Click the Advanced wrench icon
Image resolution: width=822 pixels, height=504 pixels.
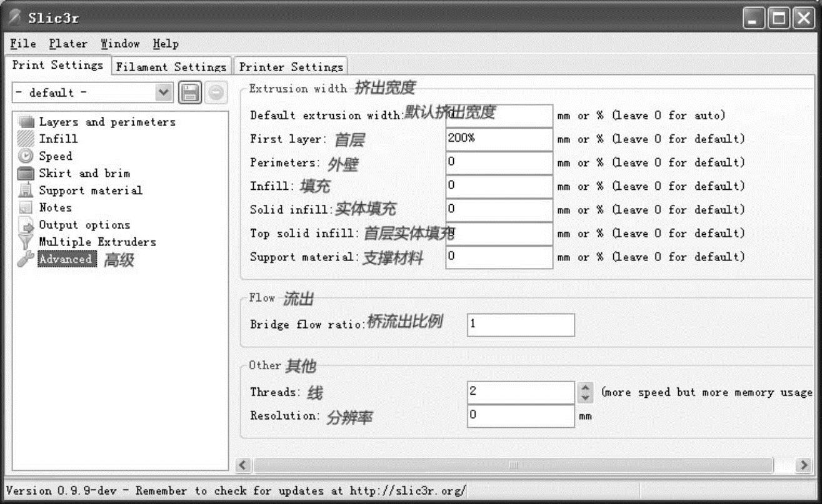click(26, 259)
